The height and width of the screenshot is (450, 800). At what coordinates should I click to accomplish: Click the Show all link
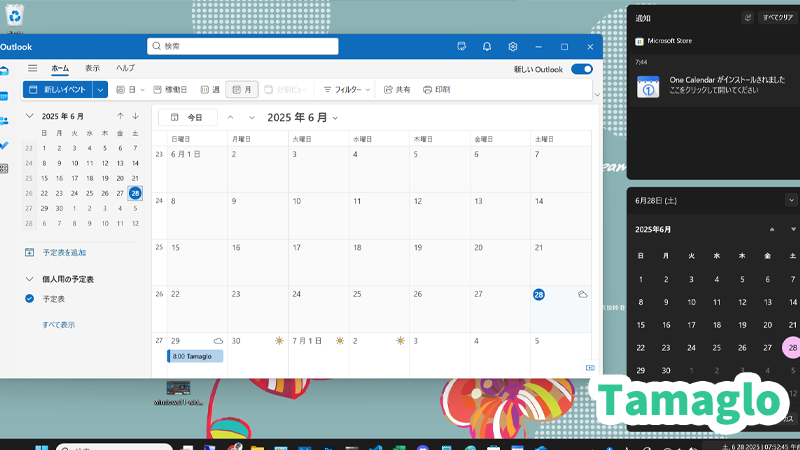point(59,324)
